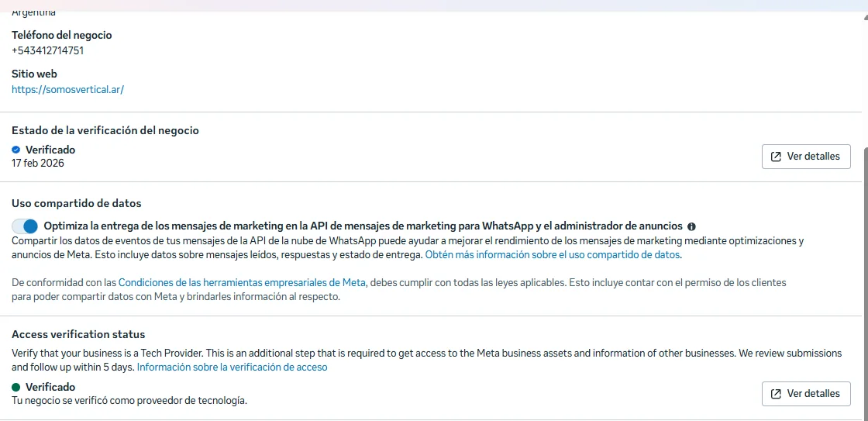Click the Uso compartido de datos heading
This screenshot has width=868, height=421.
(x=77, y=203)
